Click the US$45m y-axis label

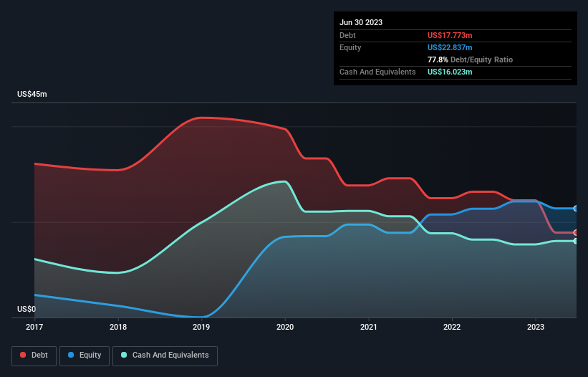pos(32,94)
